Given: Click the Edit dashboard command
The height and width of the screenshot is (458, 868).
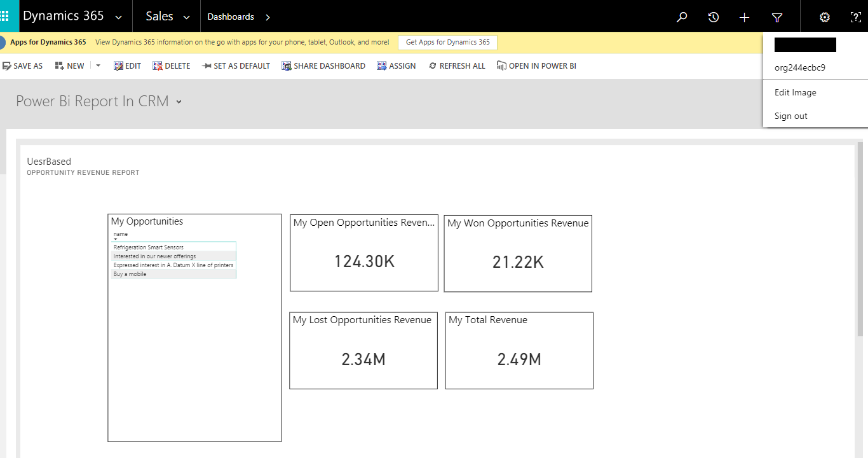Looking at the screenshot, I should click(127, 66).
